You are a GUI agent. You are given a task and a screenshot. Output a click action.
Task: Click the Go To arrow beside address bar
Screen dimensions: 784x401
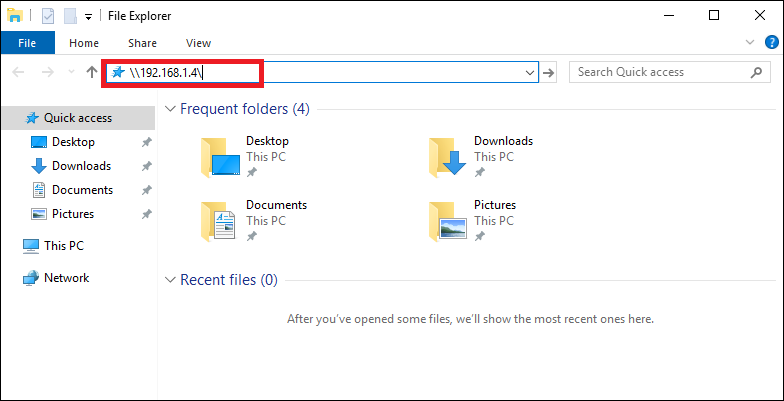coord(548,72)
